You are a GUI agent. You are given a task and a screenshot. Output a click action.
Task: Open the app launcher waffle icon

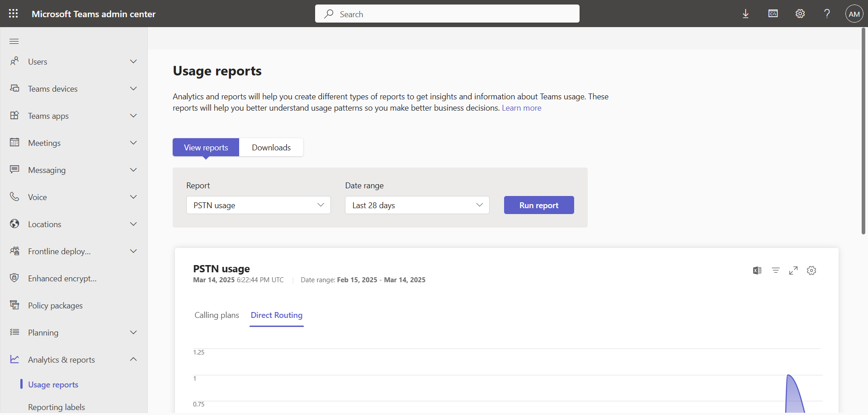(14, 14)
